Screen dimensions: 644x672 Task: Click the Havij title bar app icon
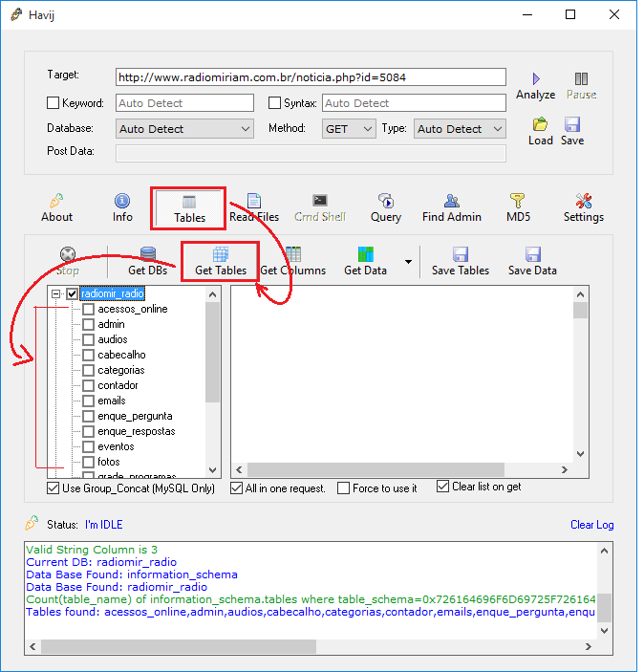point(16,14)
